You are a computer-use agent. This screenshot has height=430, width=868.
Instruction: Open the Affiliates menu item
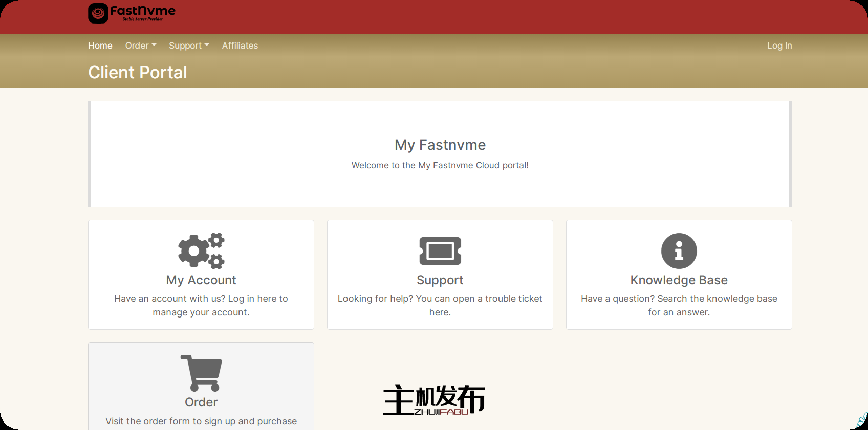[x=240, y=46]
